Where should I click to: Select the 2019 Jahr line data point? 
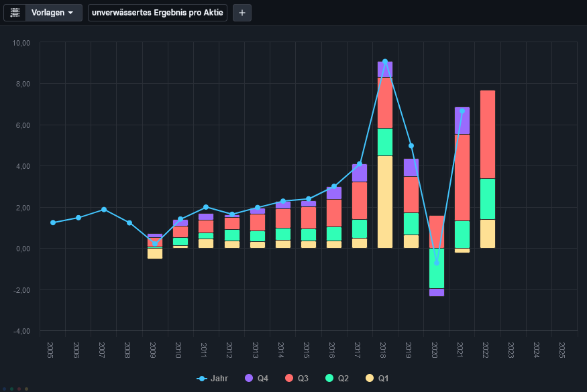coord(411,145)
